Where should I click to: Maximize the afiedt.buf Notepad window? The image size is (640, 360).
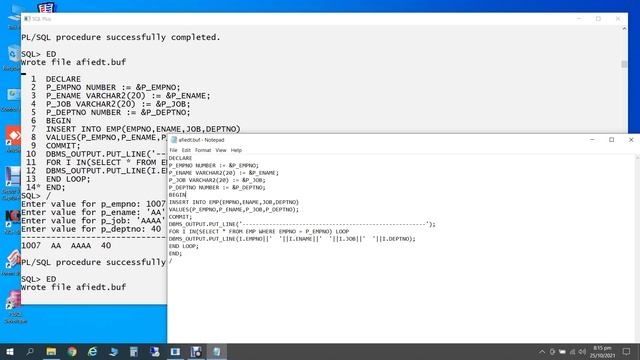click(x=611, y=140)
